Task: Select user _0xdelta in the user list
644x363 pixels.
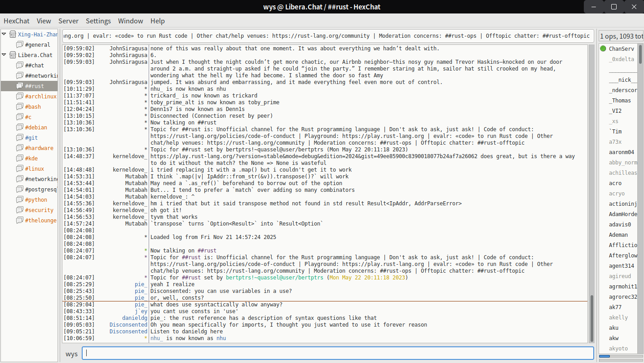Action: 622,59
